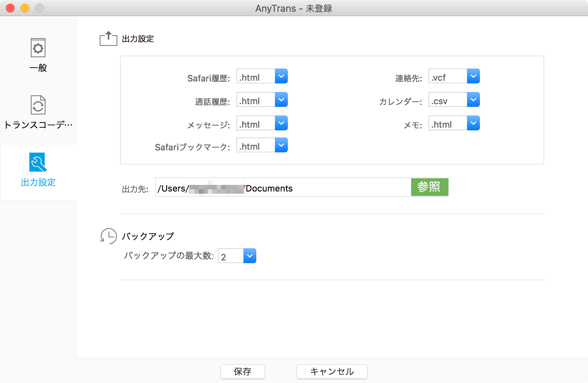The height and width of the screenshot is (383, 588).
Task: Switch to the 一般 tab label
Action: tap(38, 68)
